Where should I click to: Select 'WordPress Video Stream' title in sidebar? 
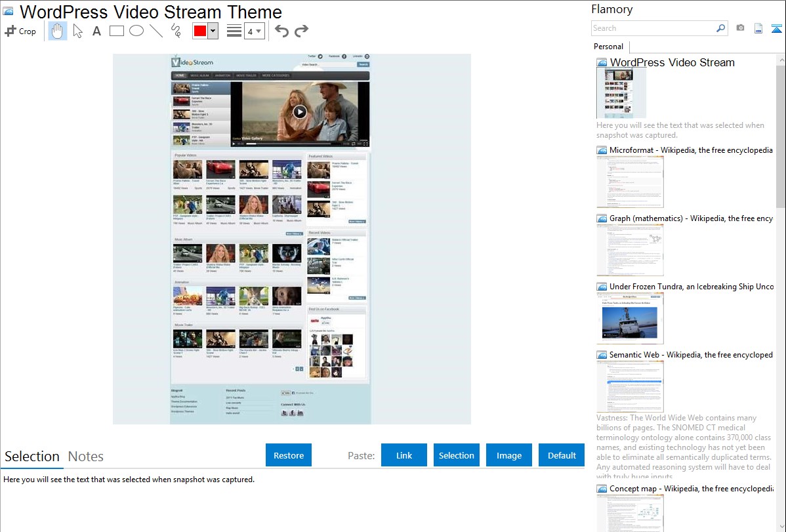coord(672,63)
